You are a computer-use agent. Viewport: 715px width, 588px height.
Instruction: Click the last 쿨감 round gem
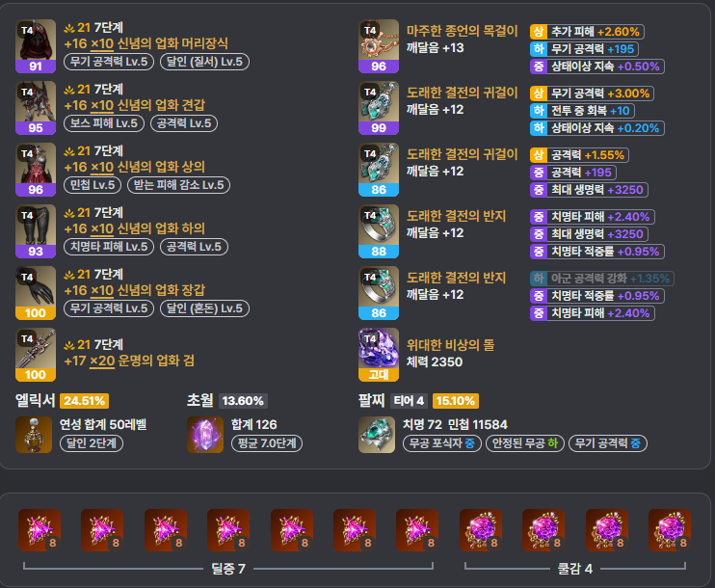[670, 530]
